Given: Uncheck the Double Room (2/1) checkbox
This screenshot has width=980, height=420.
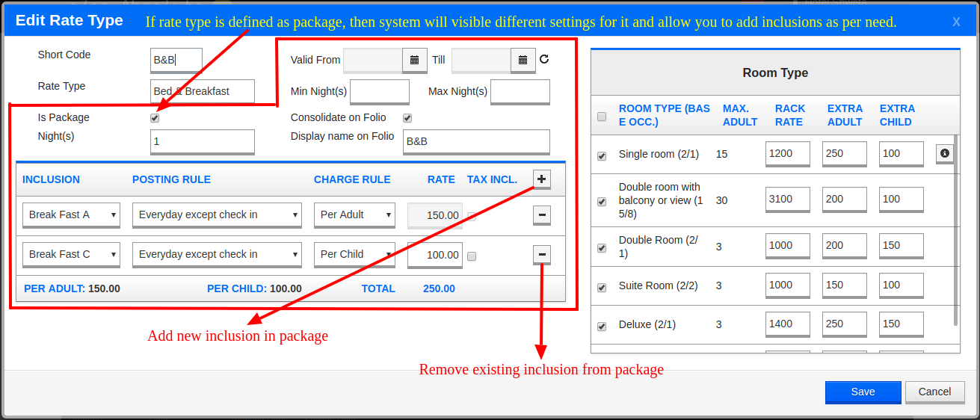Looking at the screenshot, I should [602, 248].
